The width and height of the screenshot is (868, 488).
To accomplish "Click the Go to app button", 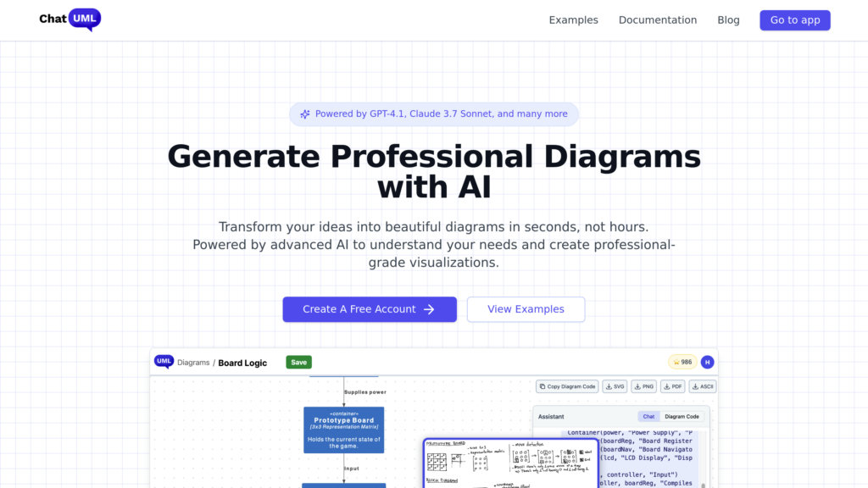I will point(794,20).
